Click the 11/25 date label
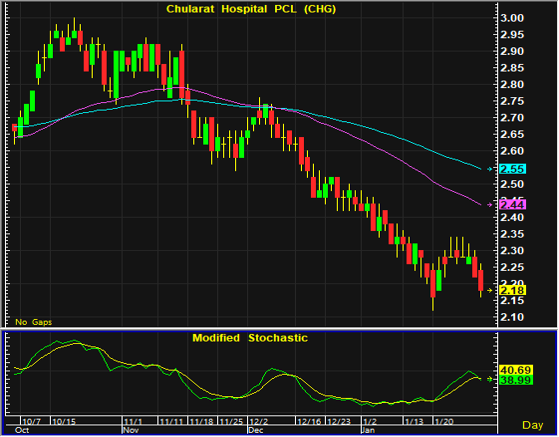559x437 pixels. 231,422
